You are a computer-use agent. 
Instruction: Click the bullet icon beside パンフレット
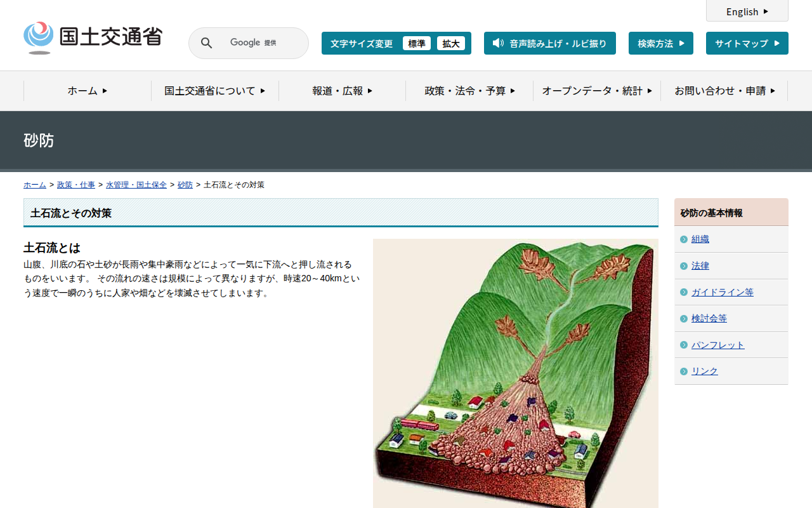(x=684, y=345)
